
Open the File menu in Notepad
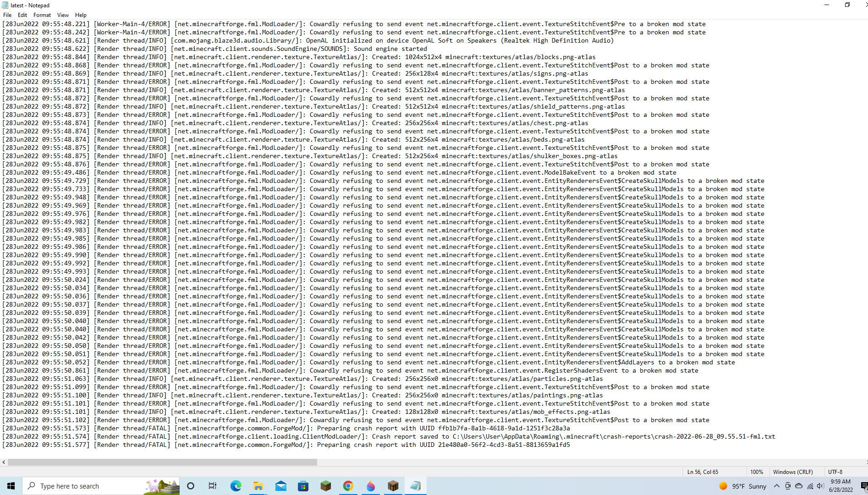7,15
